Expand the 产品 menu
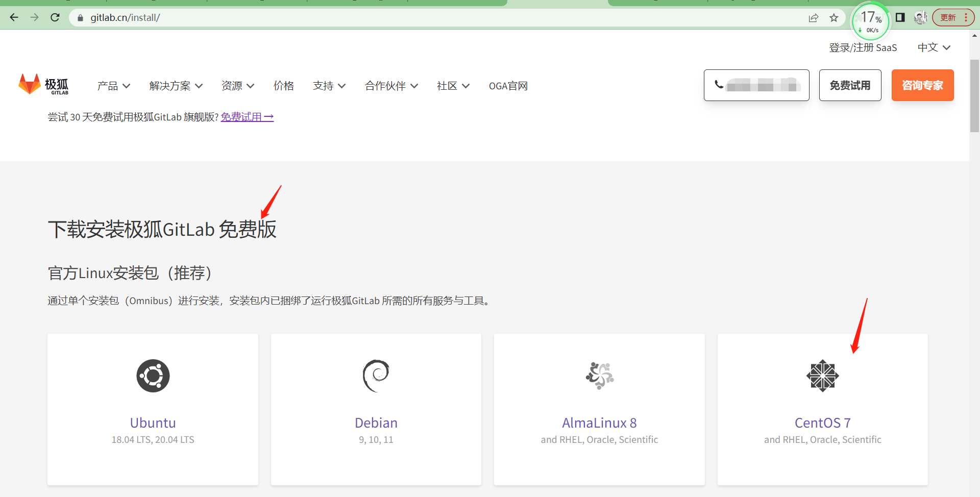The image size is (980, 497). tap(114, 86)
